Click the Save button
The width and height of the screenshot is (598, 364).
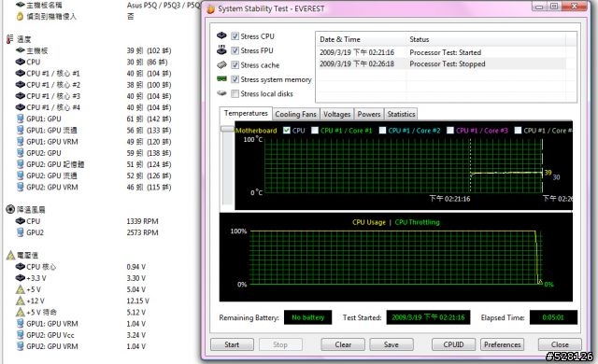pos(392,344)
